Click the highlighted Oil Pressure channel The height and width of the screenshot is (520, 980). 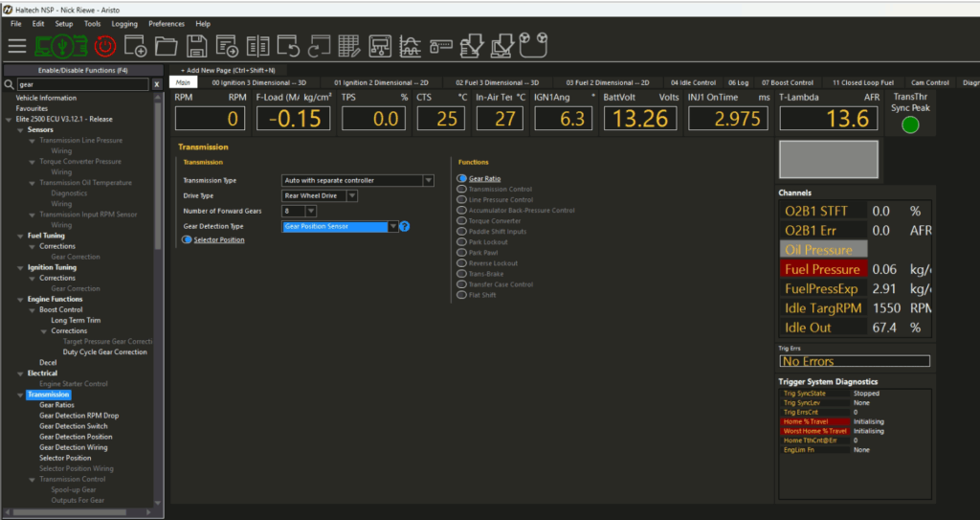click(823, 250)
